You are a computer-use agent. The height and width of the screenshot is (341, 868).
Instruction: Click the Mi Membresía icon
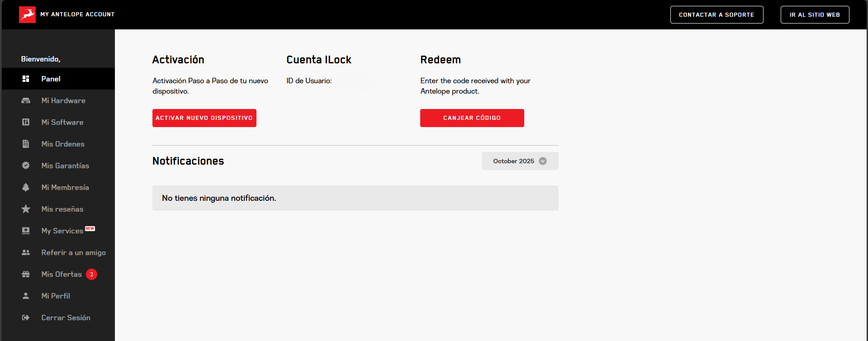(x=26, y=187)
